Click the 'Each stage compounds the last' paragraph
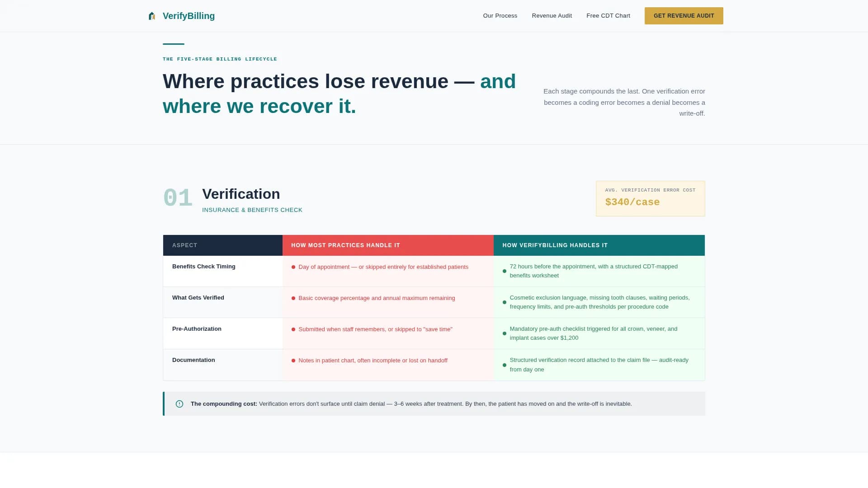This screenshot has width=868, height=488. pos(624,102)
